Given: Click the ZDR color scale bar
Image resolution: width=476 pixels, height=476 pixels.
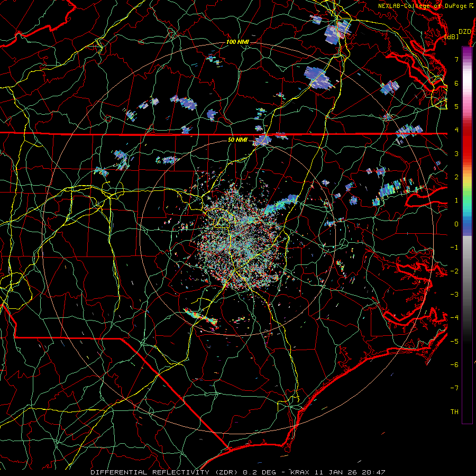Looking at the screenshot, I should click(467, 235).
